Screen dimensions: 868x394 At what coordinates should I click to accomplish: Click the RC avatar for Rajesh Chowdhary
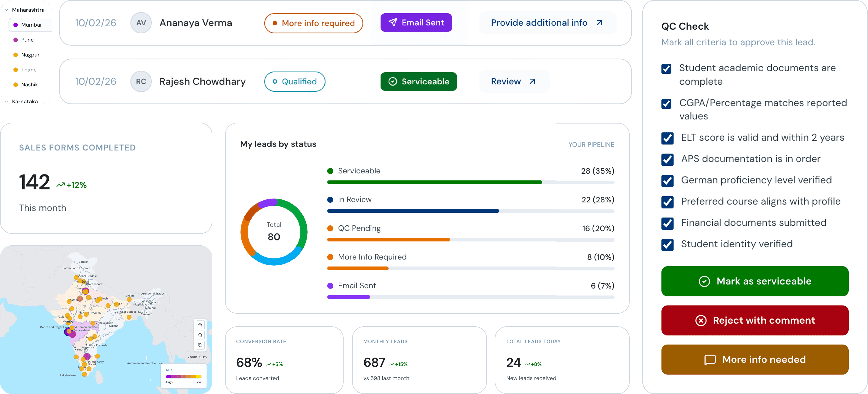pyautogui.click(x=141, y=82)
